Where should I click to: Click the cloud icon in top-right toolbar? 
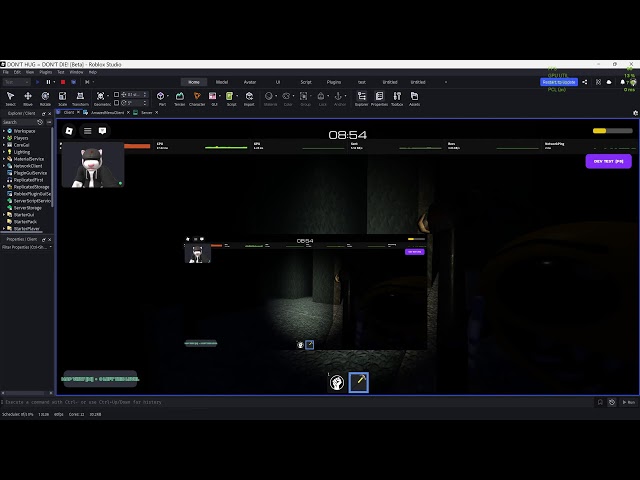point(609,82)
